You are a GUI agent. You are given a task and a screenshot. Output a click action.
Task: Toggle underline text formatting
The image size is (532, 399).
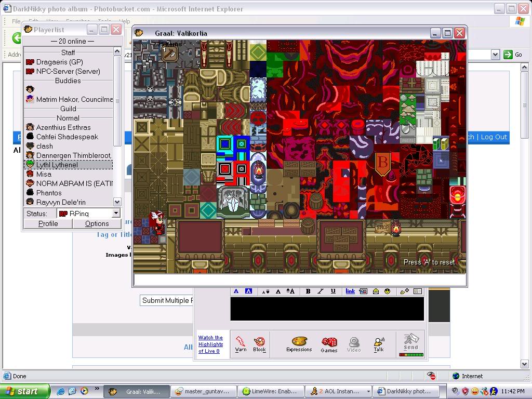click(333, 291)
